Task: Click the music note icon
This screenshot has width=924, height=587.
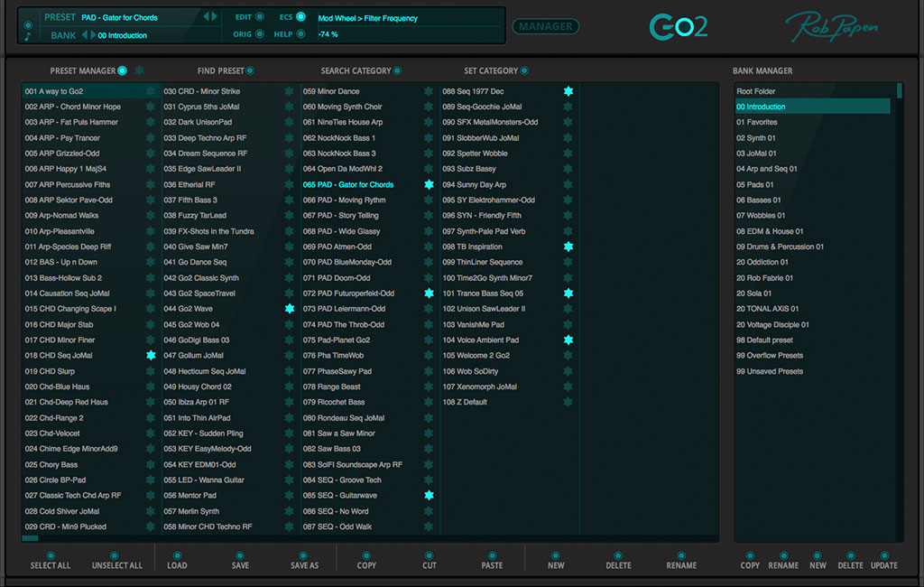Action: pos(28,37)
